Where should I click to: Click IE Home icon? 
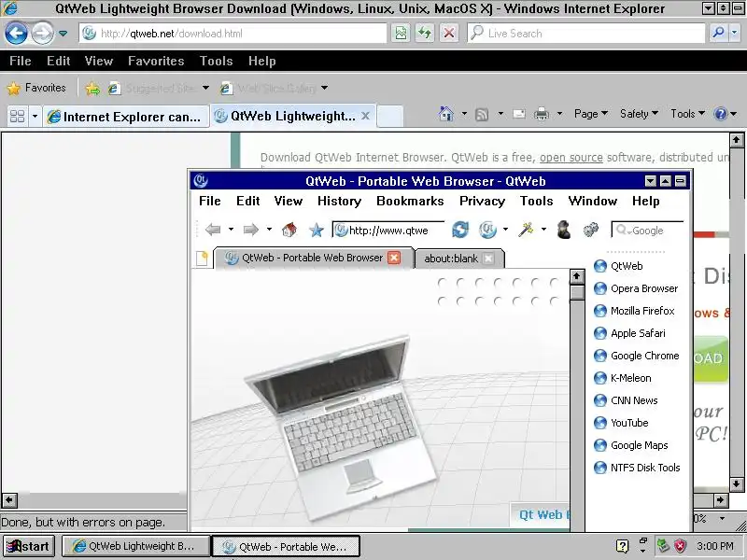446,114
